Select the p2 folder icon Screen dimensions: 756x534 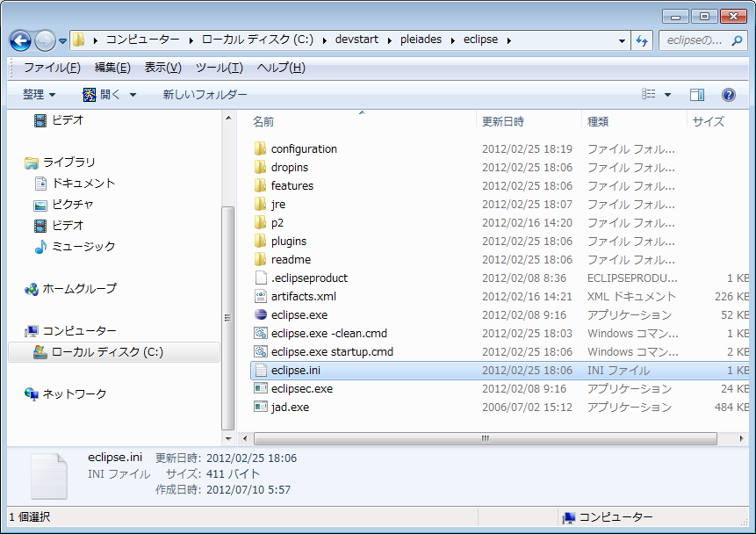[x=261, y=222]
